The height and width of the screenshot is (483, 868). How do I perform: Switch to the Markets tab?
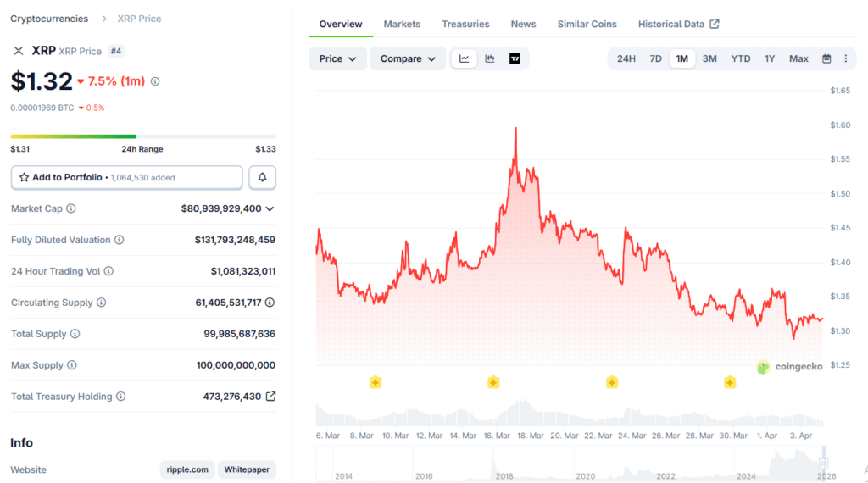click(402, 24)
